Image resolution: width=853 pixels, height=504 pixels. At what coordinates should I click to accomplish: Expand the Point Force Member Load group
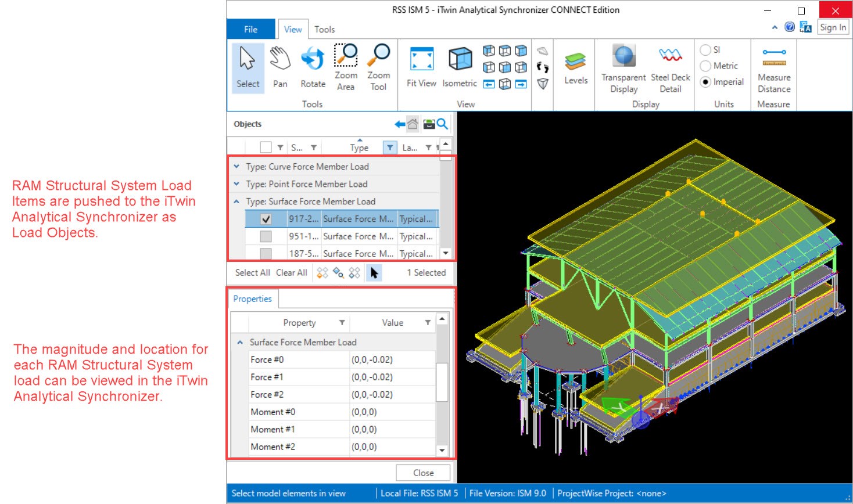click(236, 184)
